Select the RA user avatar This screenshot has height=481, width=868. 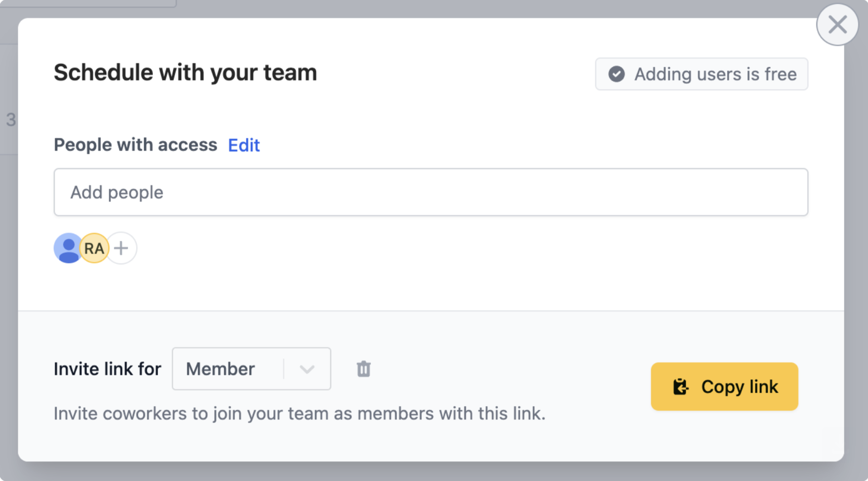click(95, 248)
